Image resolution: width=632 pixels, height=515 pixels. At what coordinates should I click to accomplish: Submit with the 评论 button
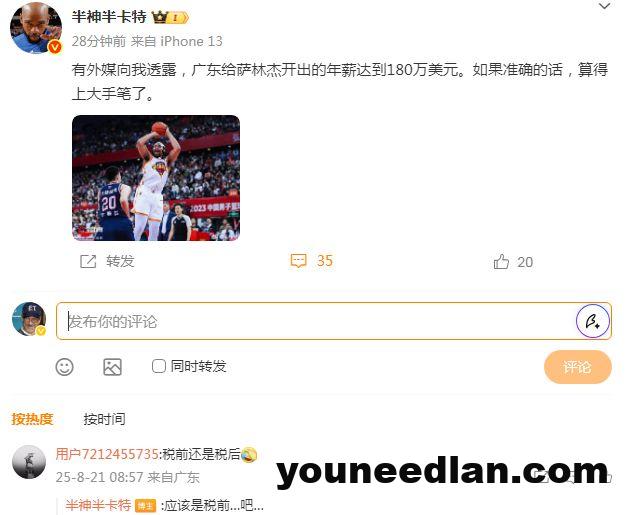click(x=578, y=367)
